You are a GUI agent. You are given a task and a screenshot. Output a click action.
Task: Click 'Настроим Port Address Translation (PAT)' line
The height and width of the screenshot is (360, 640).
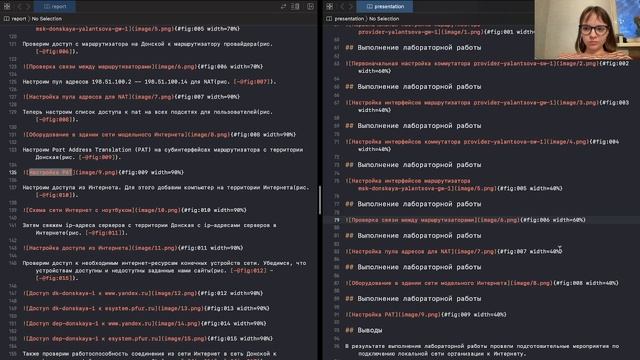point(163,153)
